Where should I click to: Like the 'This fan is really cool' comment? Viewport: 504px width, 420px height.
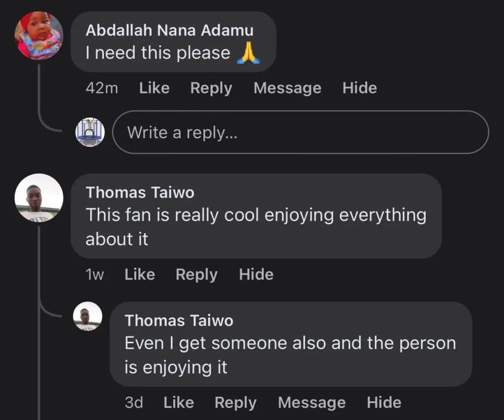click(140, 274)
